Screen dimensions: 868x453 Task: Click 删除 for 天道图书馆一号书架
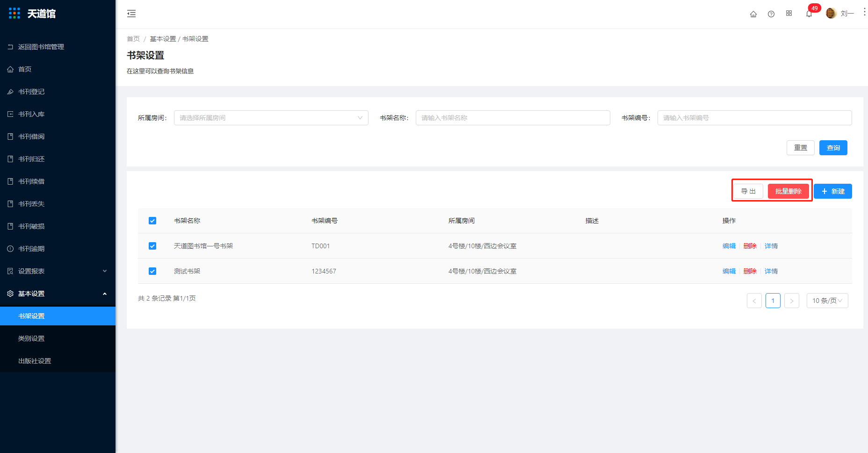point(750,246)
